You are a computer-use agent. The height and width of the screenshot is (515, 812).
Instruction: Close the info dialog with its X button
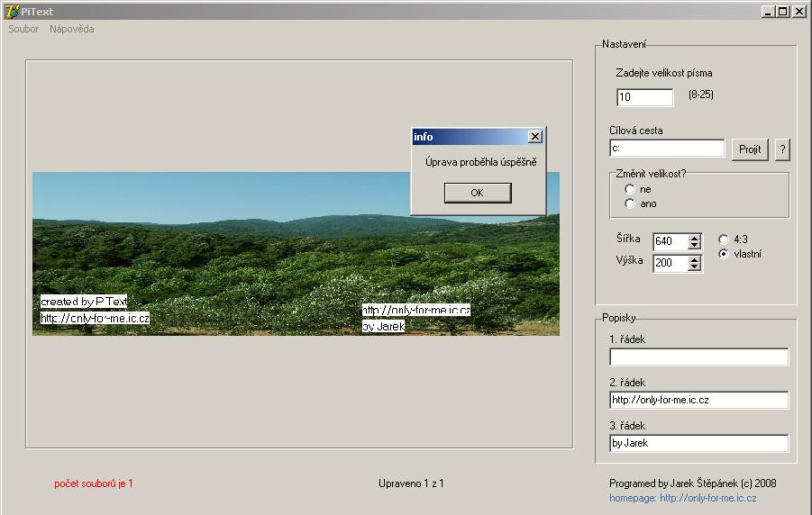[x=535, y=137]
